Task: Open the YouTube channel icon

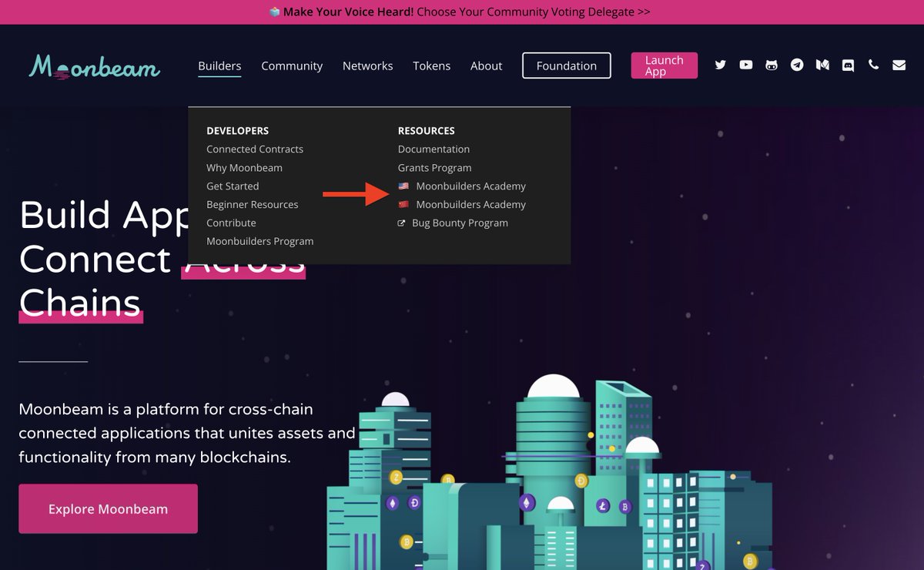Action: coord(746,65)
